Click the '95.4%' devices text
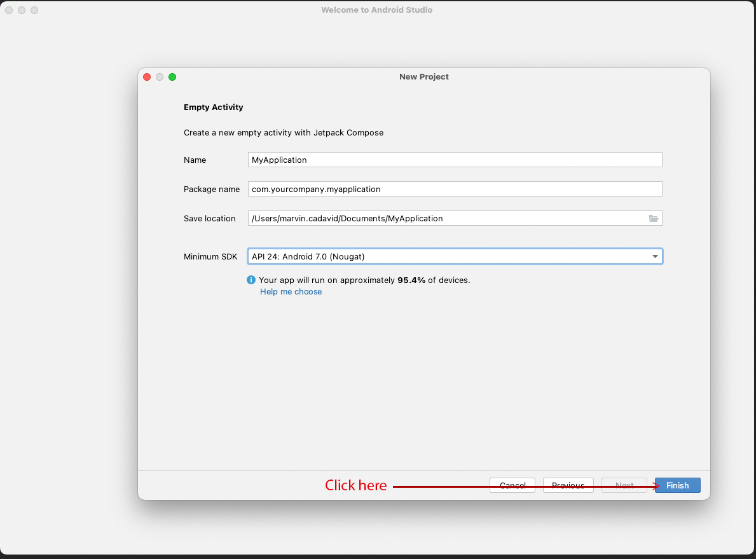The image size is (756, 559). 411,280
